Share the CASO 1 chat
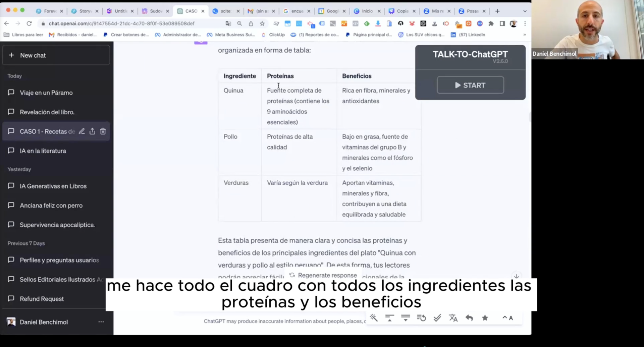Viewport: 644px width, 347px height. pyautogui.click(x=92, y=131)
